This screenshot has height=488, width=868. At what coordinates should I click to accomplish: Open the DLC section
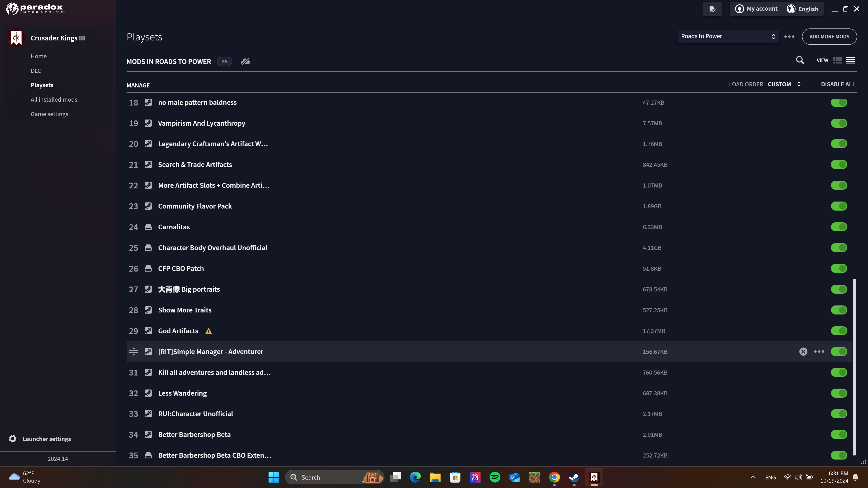coord(36,71)
